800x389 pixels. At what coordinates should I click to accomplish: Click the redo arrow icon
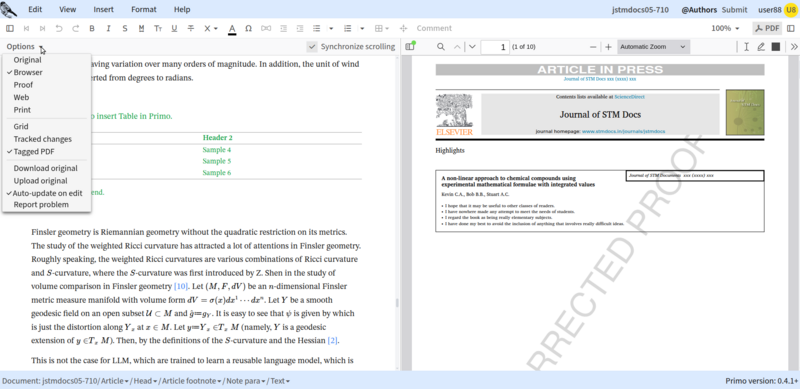coord(76,29)
